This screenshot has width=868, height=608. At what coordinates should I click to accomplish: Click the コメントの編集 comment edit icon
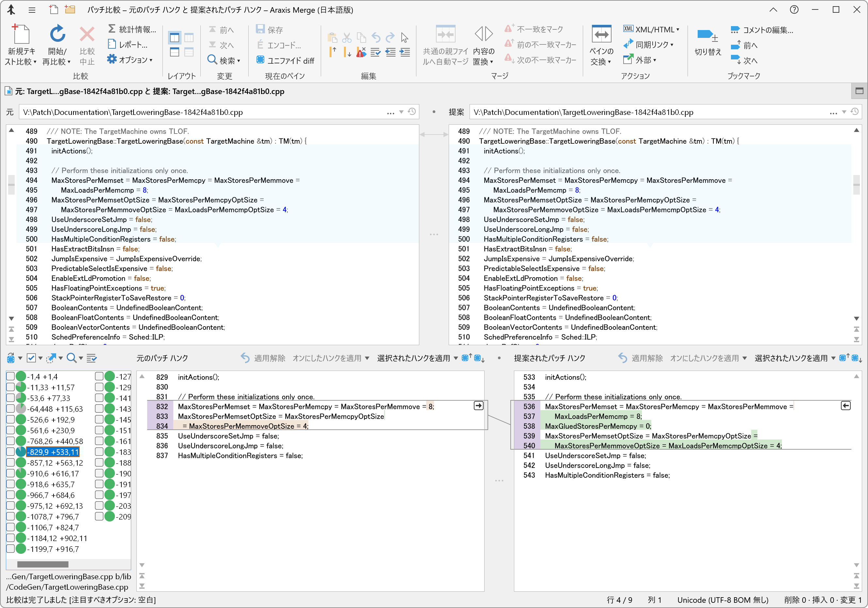735,29
